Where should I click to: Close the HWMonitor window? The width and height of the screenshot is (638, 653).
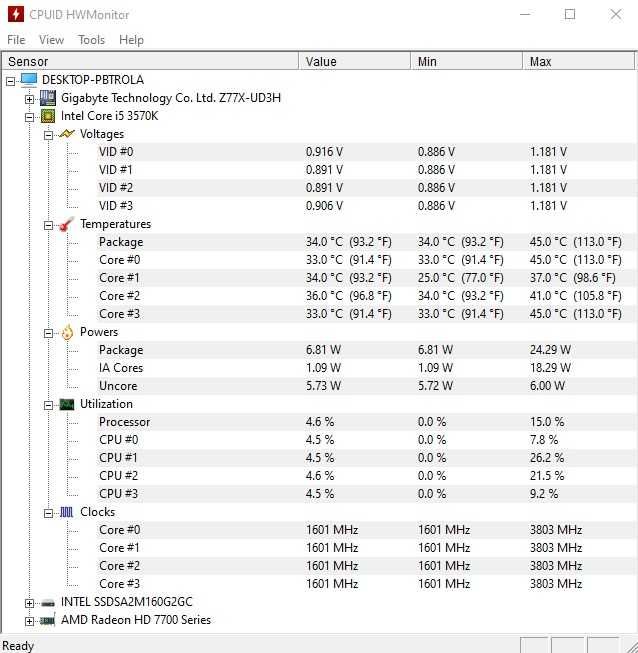pyautogui.click(x=616, y=14)
